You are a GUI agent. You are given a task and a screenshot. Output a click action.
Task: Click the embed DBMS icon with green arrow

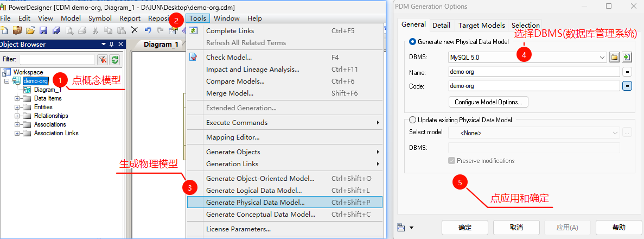pyautogui.click(x=627, y=58)
